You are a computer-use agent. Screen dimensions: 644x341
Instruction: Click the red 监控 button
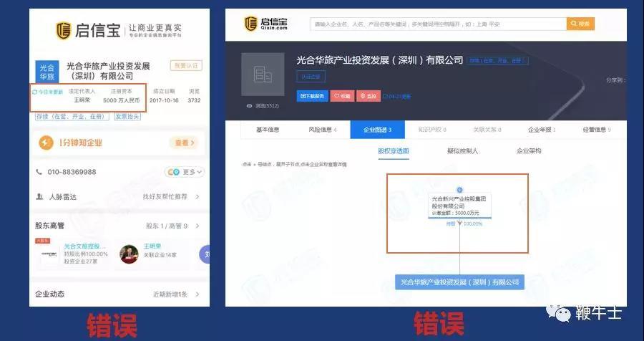click(x=369, y=96)
